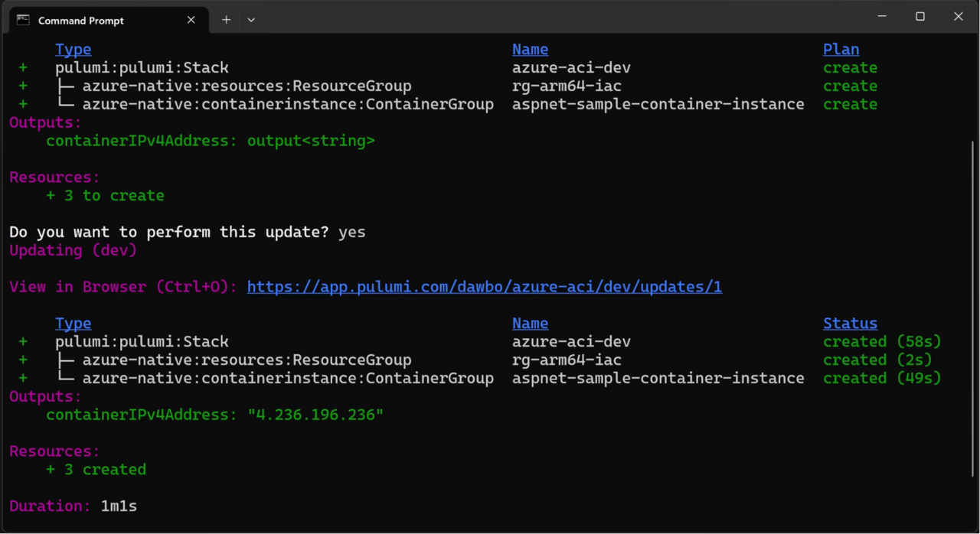Click the Name header in Status table
Viewport: 980px width, 534px height.
(x=530, y=323)
